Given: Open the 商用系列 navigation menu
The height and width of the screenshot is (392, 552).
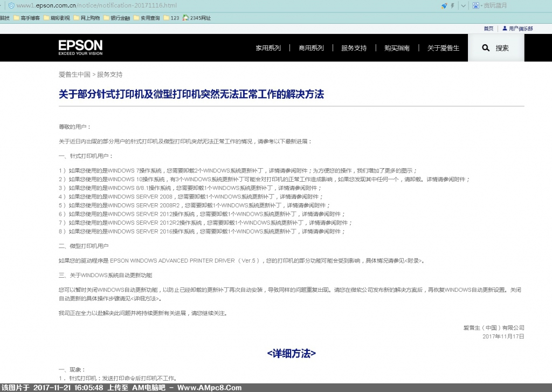Looking at the screenshot, I should [311, 48].
